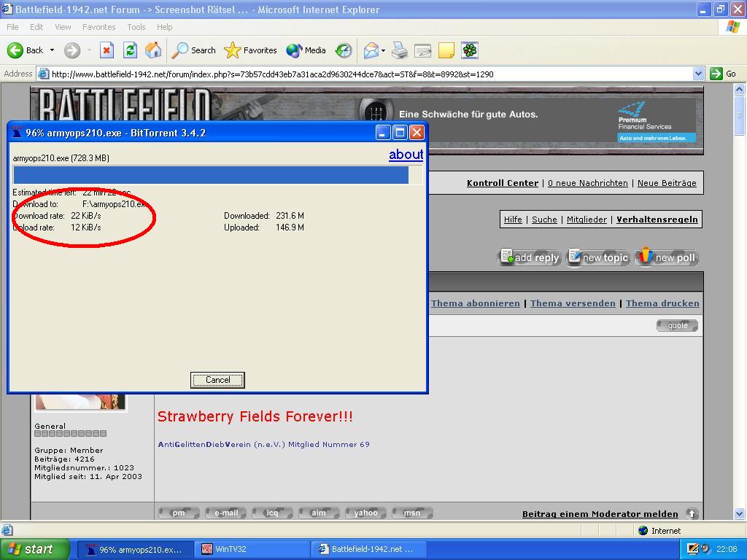Switch to WinTV32 in the taskbar
Viewport: 747px width, 560px height.
coord(251,549)
